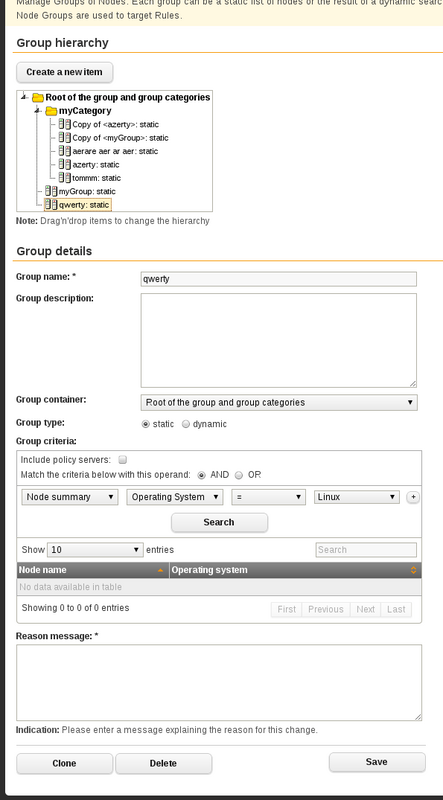
Task: Go to First page of results
Action: pos(286,610)
